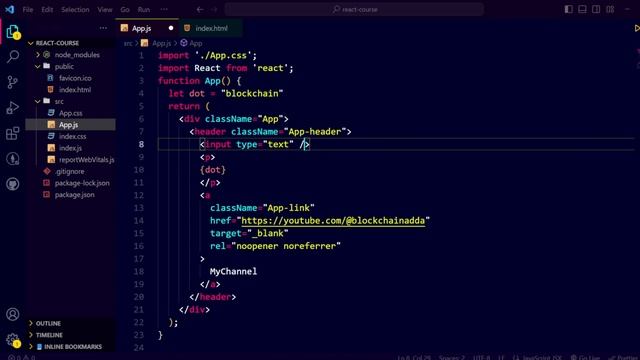Follow the youtube.com/@blockchainadda link in code
Image resolution: width=640 pixels, height=360 pixels.
(333, 221)
